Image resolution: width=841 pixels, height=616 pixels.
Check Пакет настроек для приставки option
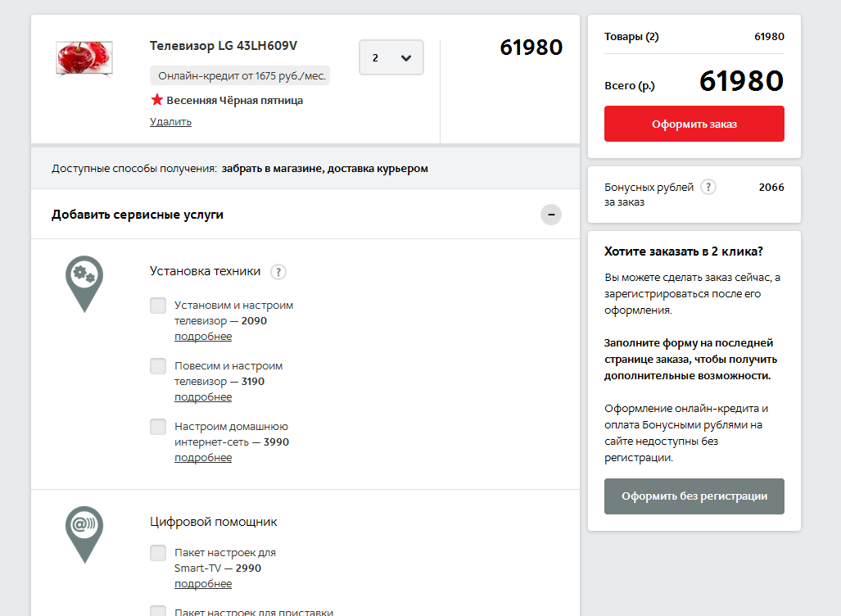(x=158, y=611)
